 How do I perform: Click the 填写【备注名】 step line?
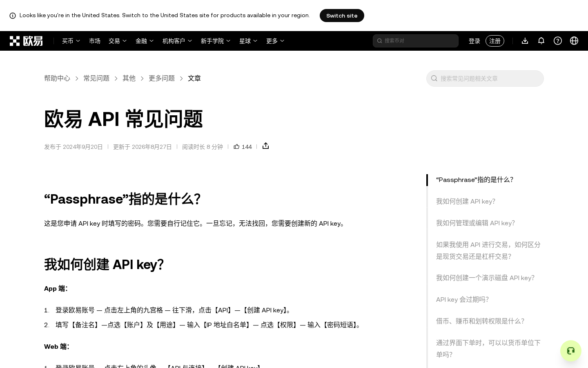click(x=209, y=325)
